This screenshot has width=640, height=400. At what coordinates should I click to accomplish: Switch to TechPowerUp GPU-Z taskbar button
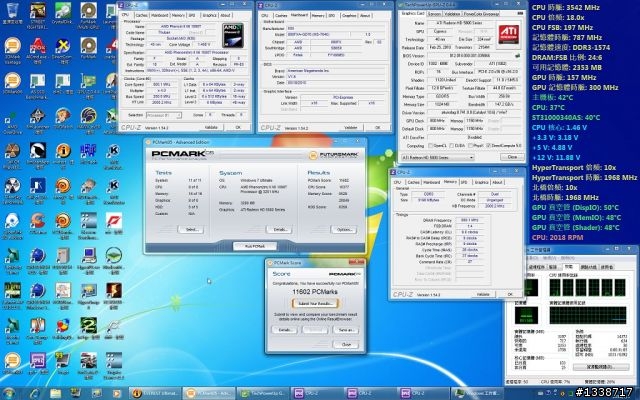click(x=262, y=393)
